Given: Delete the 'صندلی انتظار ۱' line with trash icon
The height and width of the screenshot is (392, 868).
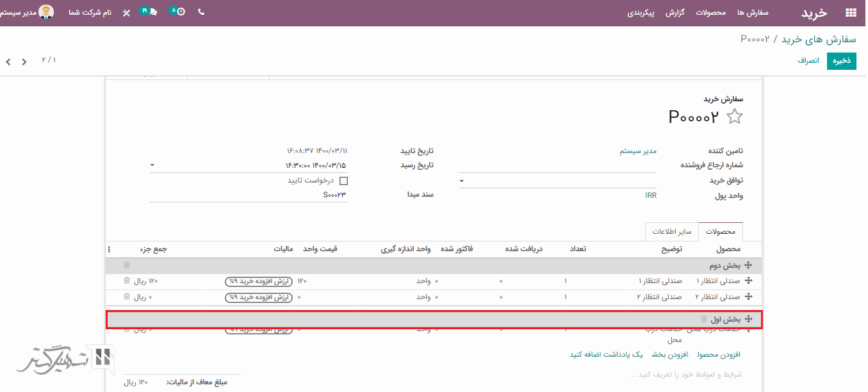Looking at the screenshot, I should [x=127, y=281].
